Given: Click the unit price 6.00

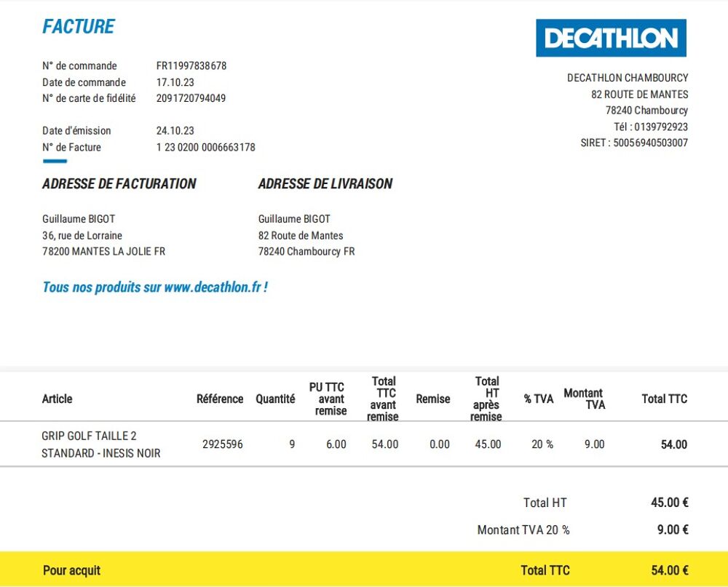Looking at the screenshot, I should [x=336, y=444].
